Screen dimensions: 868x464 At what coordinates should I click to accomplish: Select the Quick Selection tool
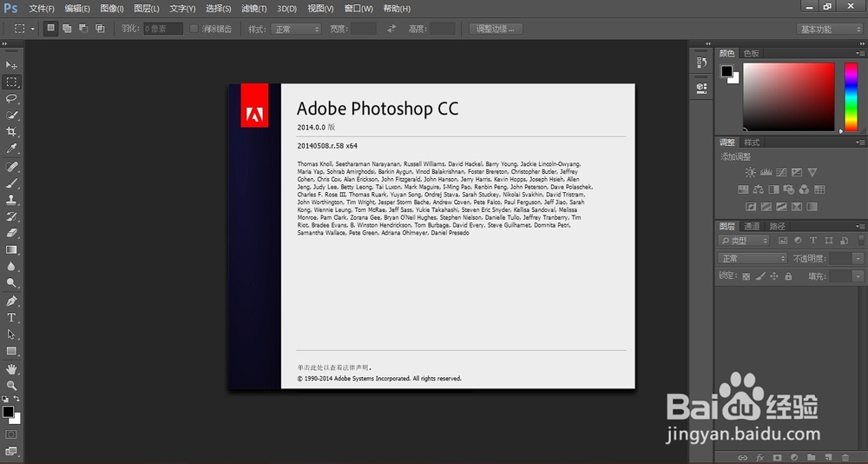[x=11, y=116]
